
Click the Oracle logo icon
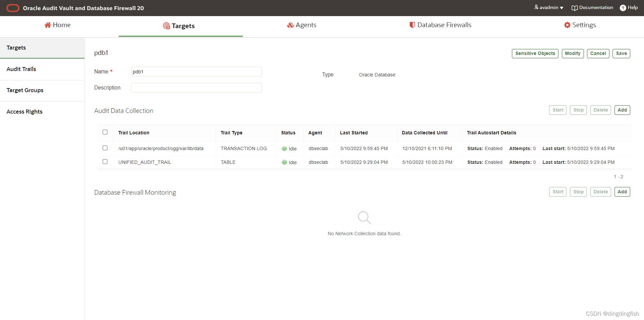coord(13,8)
